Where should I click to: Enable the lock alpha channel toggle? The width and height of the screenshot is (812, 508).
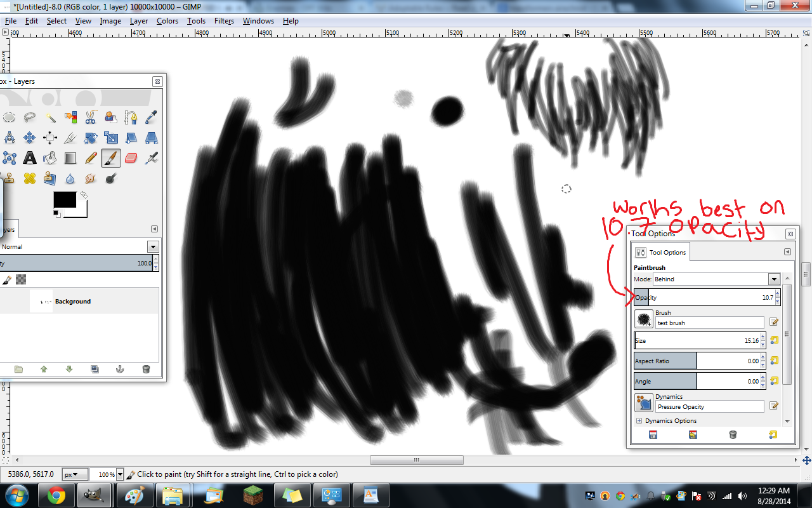(x=21, y=280)
